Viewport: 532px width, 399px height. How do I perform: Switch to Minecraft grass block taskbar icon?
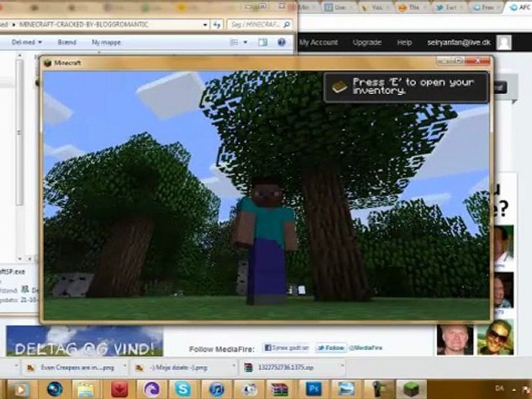click(411, 389)
